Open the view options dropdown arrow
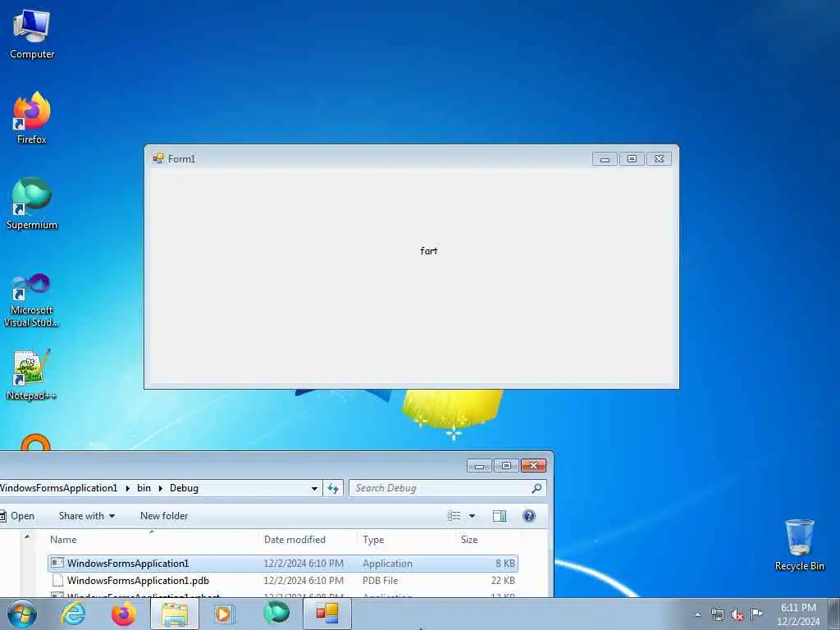 click(472, 516)
